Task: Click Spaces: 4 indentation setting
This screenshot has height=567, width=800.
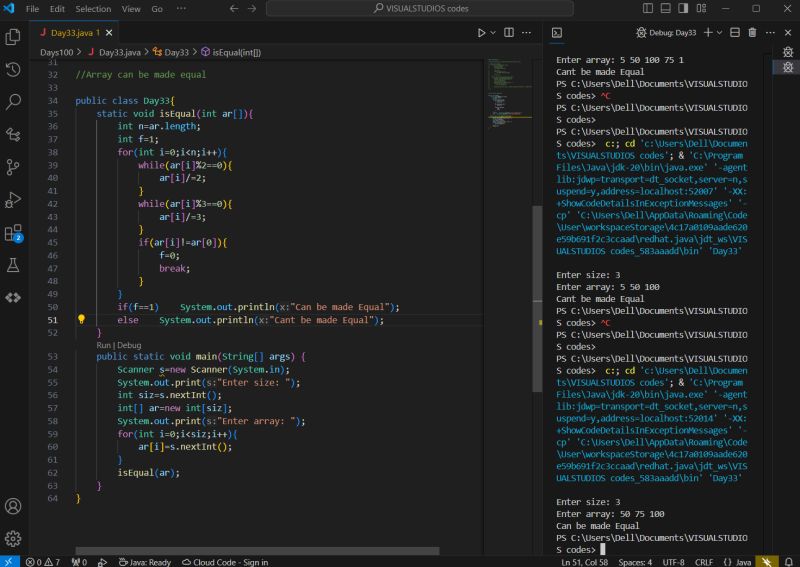Action: tap(635, 562)
